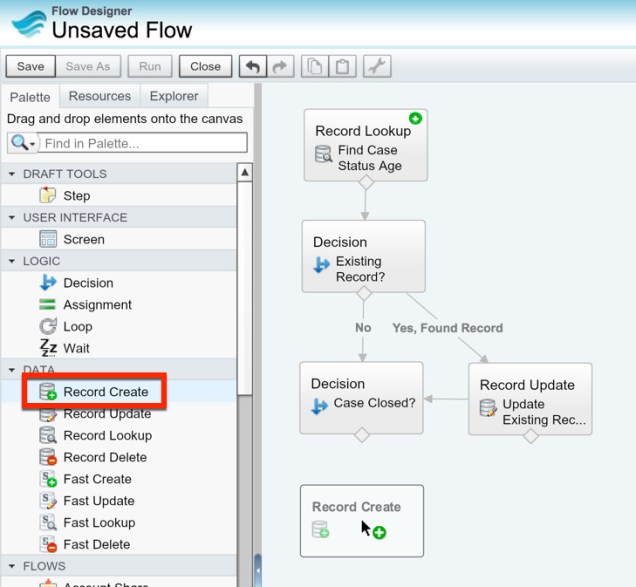Select the Wait element in palette

click(76, 348)
